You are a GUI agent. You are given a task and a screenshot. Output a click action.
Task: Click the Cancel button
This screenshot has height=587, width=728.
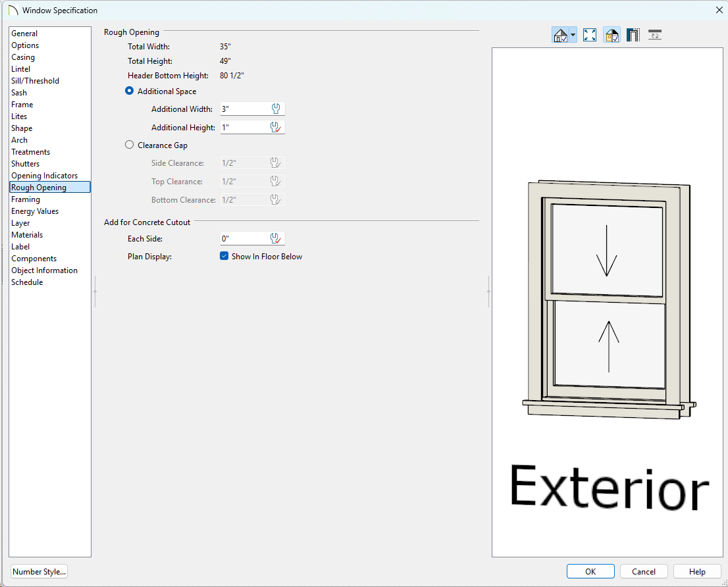(x=644, y=572)
